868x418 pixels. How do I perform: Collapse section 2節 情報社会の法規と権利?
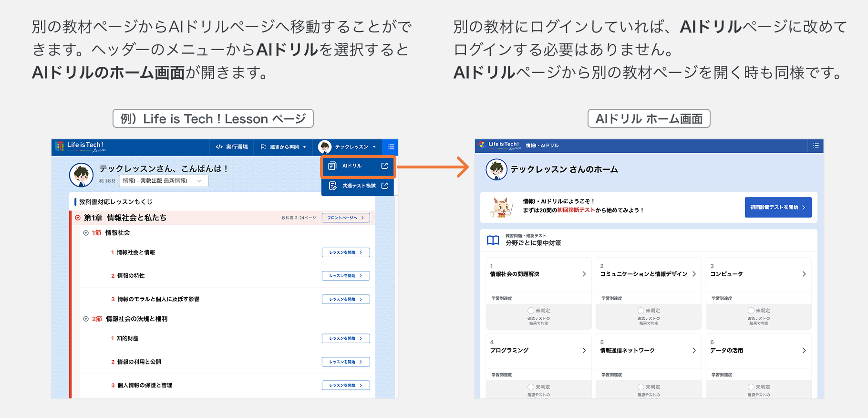pos(86,319)
